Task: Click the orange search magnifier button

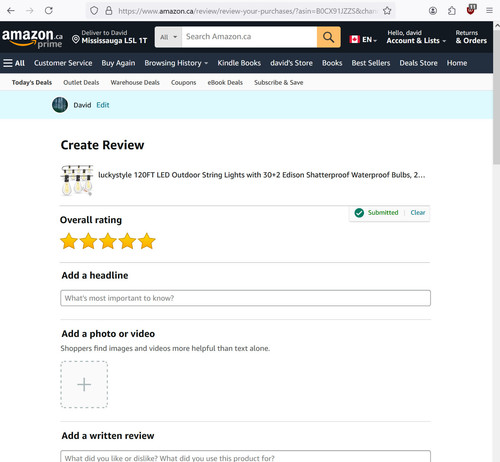Action: (329, 37)
